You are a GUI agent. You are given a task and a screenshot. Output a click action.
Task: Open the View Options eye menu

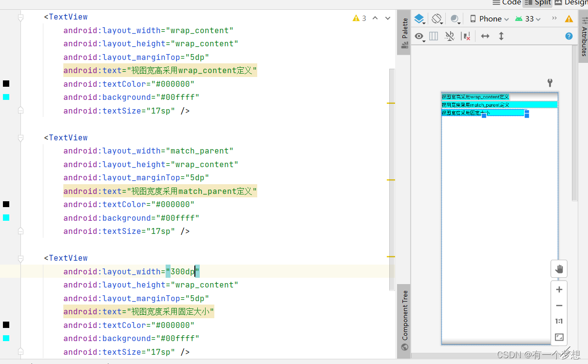pos(419,37)
